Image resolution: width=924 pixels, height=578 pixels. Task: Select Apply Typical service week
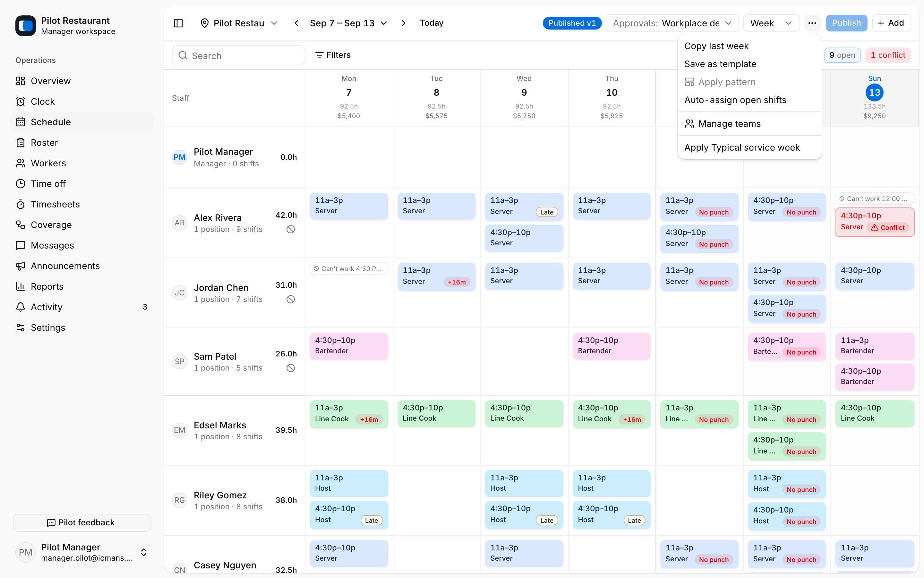coord(749,148)
